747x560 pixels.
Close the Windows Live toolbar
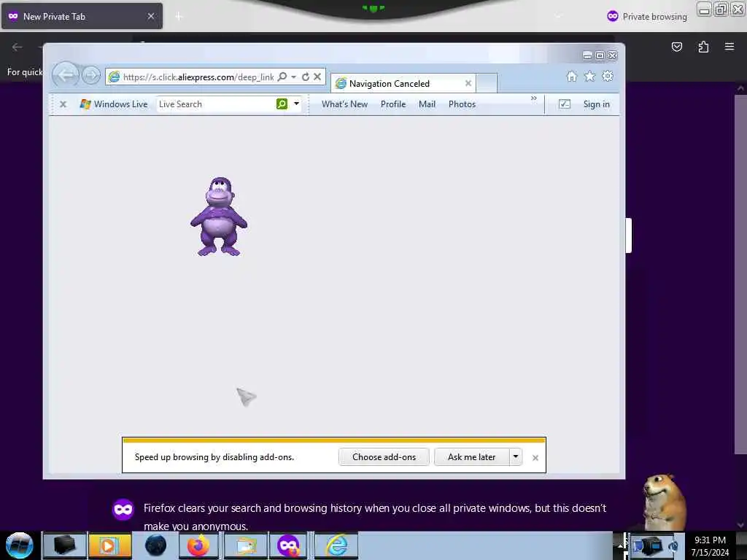coord(63,104)
